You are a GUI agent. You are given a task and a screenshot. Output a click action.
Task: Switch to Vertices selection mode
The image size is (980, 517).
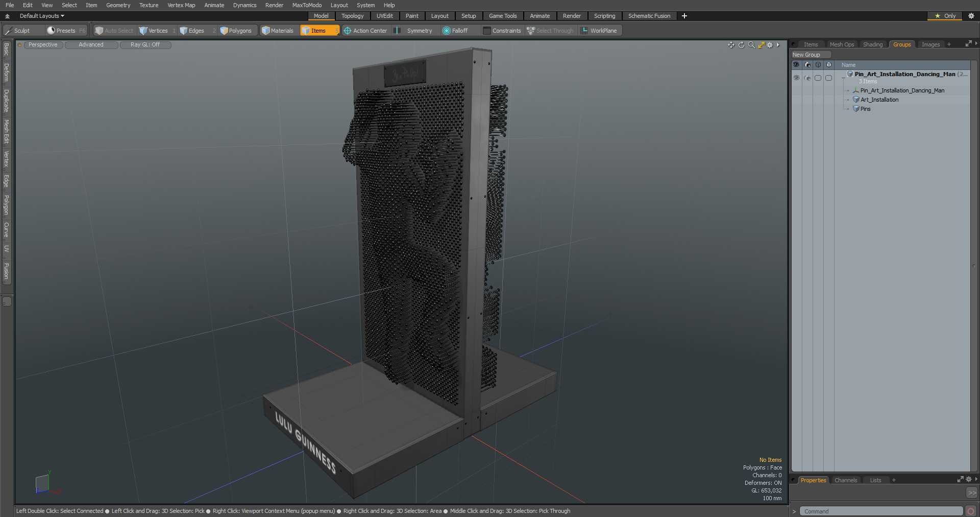[x=154, y=31]
